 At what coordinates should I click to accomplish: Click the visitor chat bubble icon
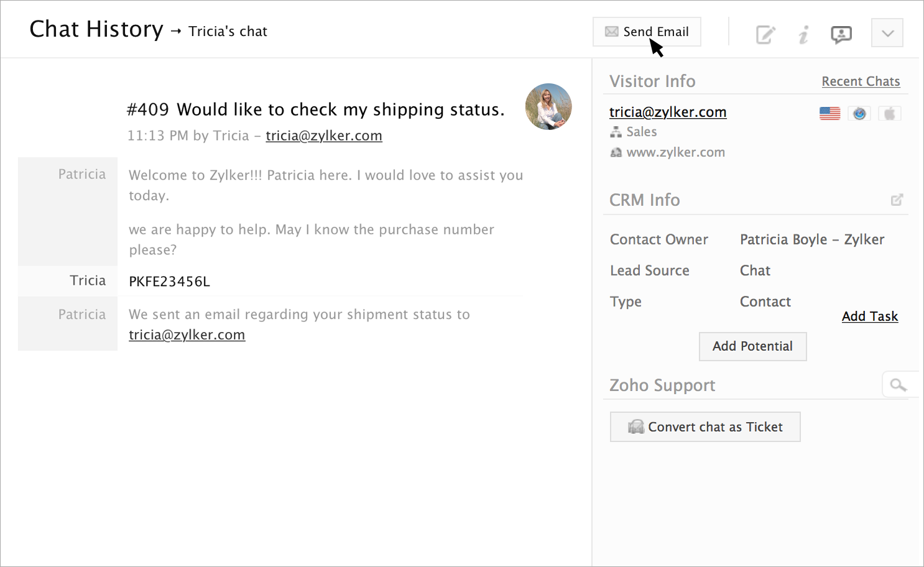[841, 34]
